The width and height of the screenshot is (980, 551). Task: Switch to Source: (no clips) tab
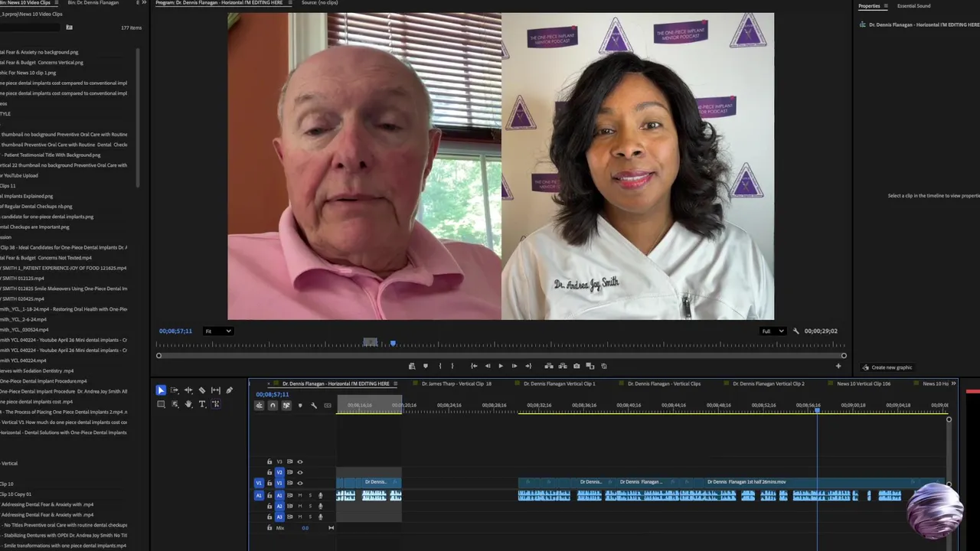tap(319, 3)
